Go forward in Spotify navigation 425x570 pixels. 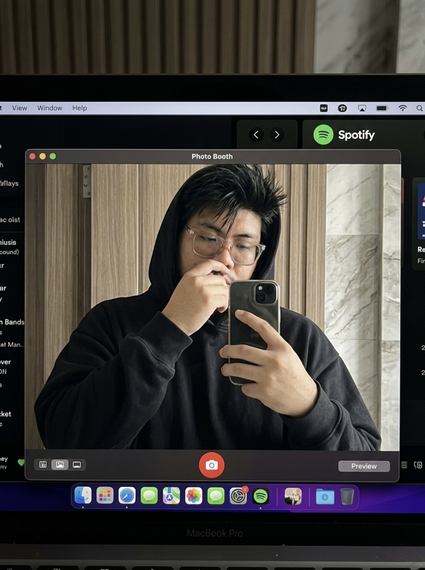click(277, 135)
